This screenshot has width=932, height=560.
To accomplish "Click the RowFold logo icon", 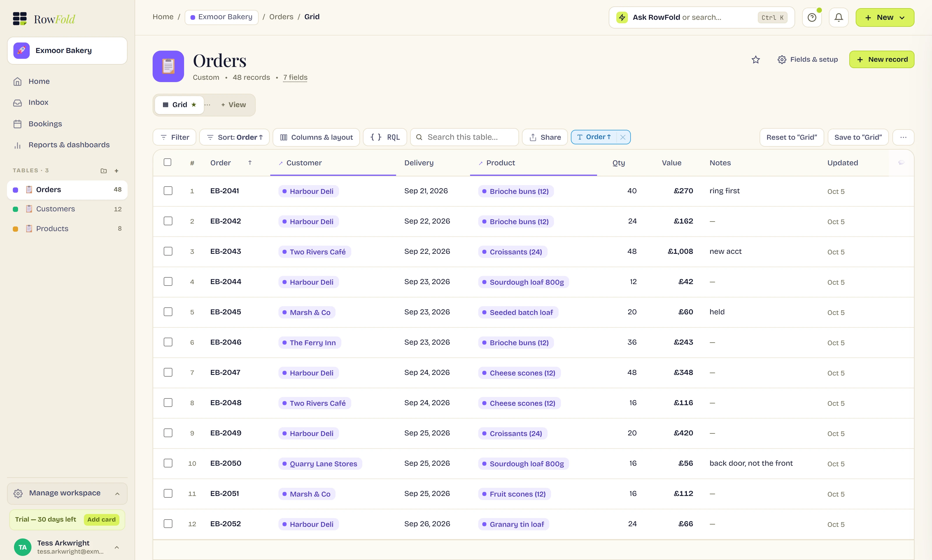I will click(x=20, y=19).
